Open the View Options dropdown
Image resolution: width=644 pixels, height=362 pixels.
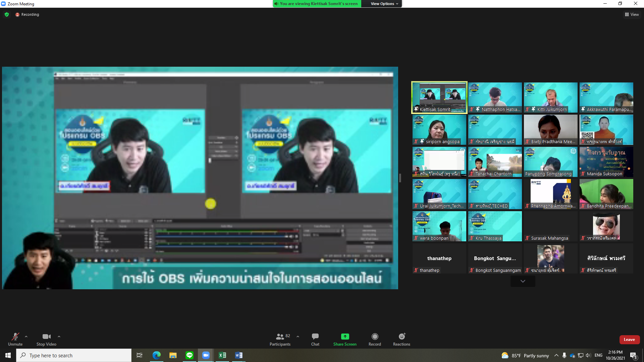click(384, 4)
